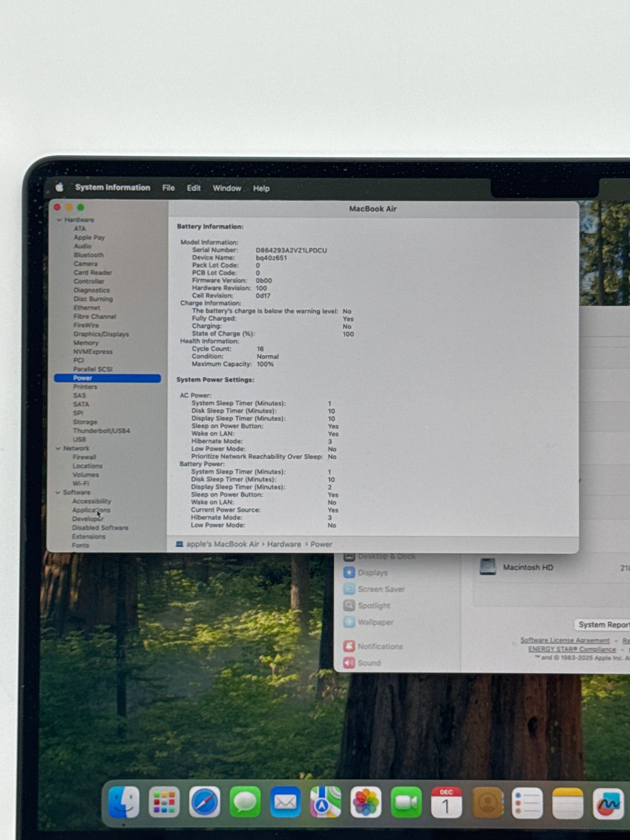Screen dimensions: 630x840
Task: Select Wi-Fi under Network
Action: click(x=81, y=483)
